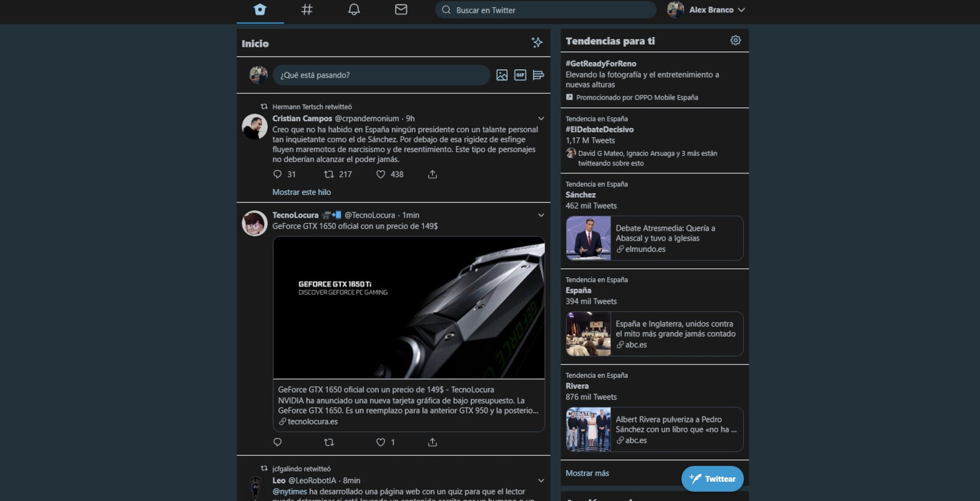980x501 pixels.
Task: Open options caret on TecnoLocura's tweet
Action: click(x=541, y=215)
